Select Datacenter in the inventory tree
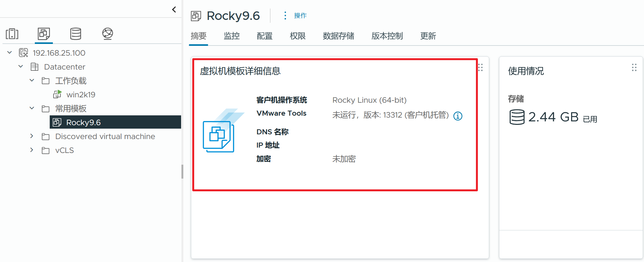The width and height of the screenshot is (644, 262). [65, 67]
